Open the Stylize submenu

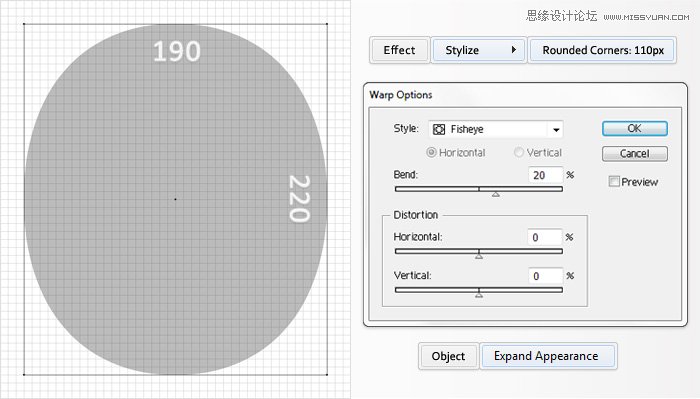[x=479, y=50]
